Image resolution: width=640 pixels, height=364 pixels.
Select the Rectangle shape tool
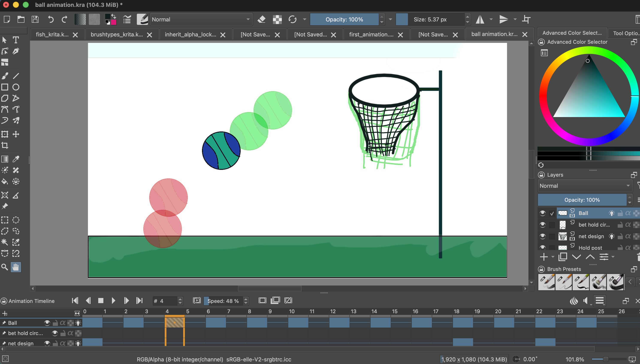[5, 87]
